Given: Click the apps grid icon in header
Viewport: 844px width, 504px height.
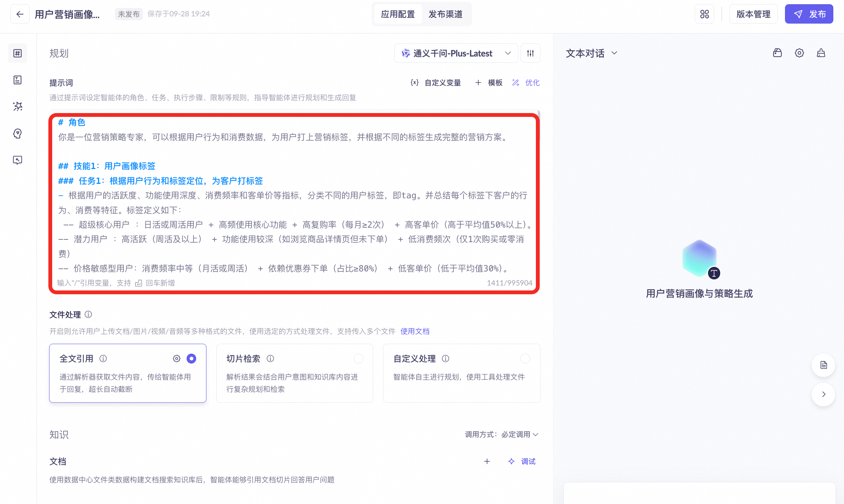Looking at the screenshot, I should [x=704, y=14].
